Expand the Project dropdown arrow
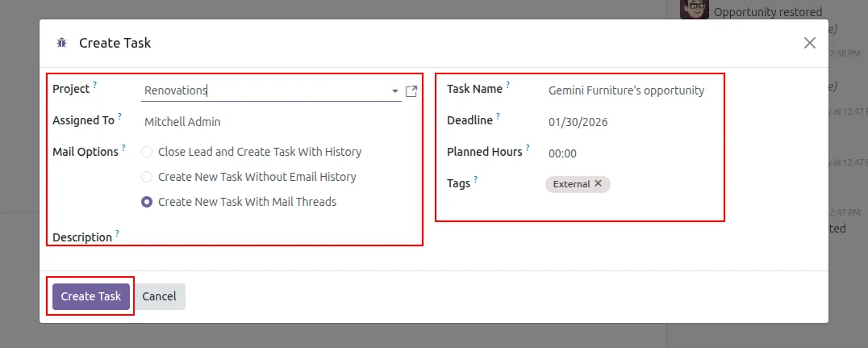 [394, 91]
